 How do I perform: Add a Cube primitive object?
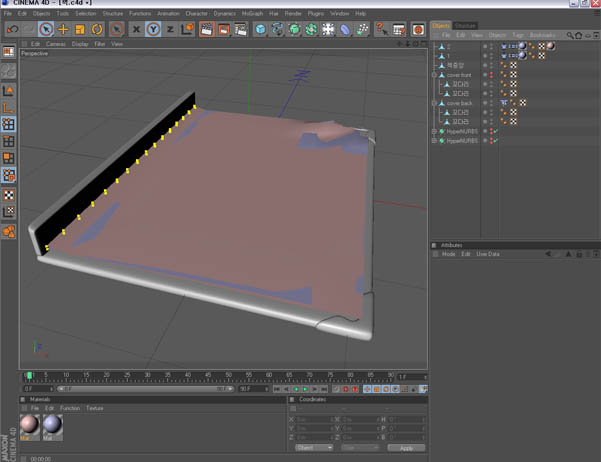(260, 30)
